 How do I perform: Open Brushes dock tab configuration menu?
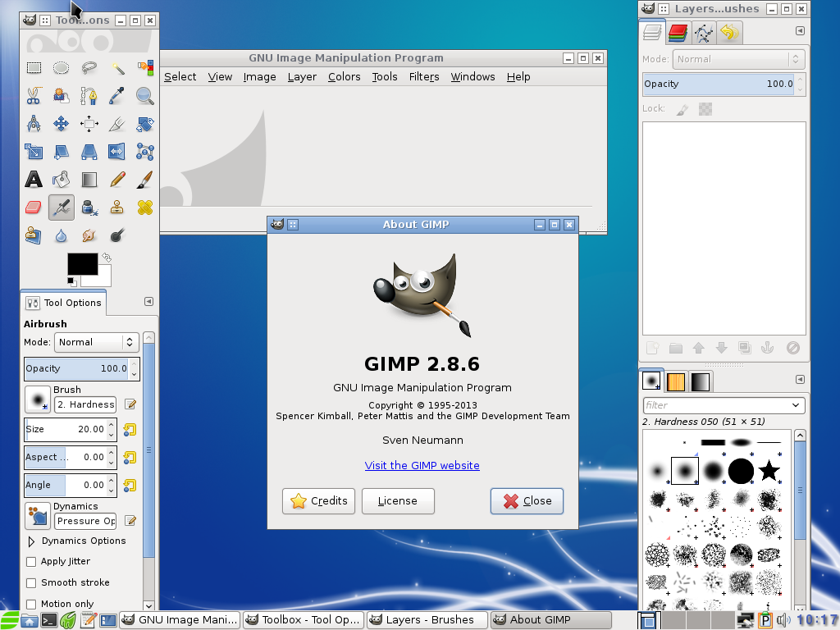pyautogui.click(x=800, y=379)
